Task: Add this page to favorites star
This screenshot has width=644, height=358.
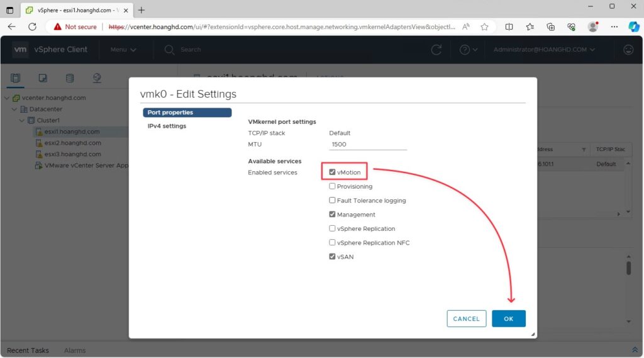Action: [485, 26]
